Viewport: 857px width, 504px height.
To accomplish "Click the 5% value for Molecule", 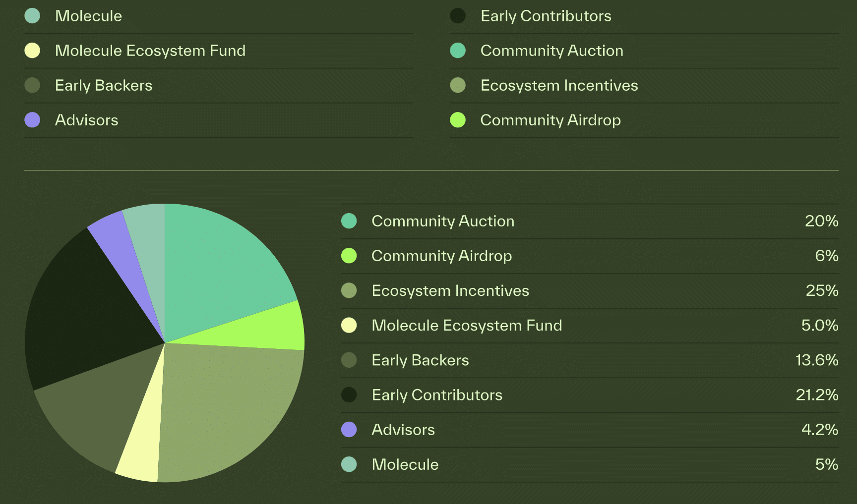I will coord(827,464).
